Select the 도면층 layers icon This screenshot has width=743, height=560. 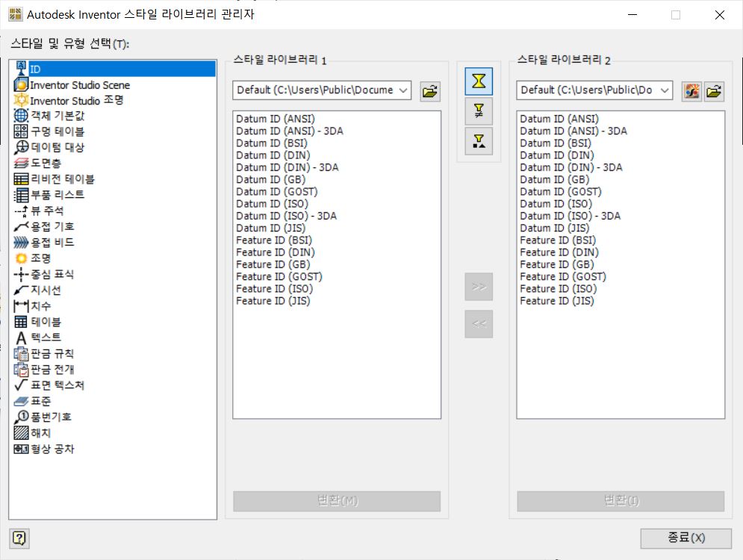point(22,164)
